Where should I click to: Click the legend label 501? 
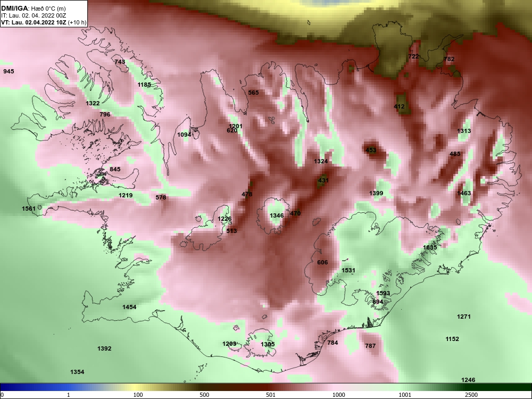click(x=271, y=395)
